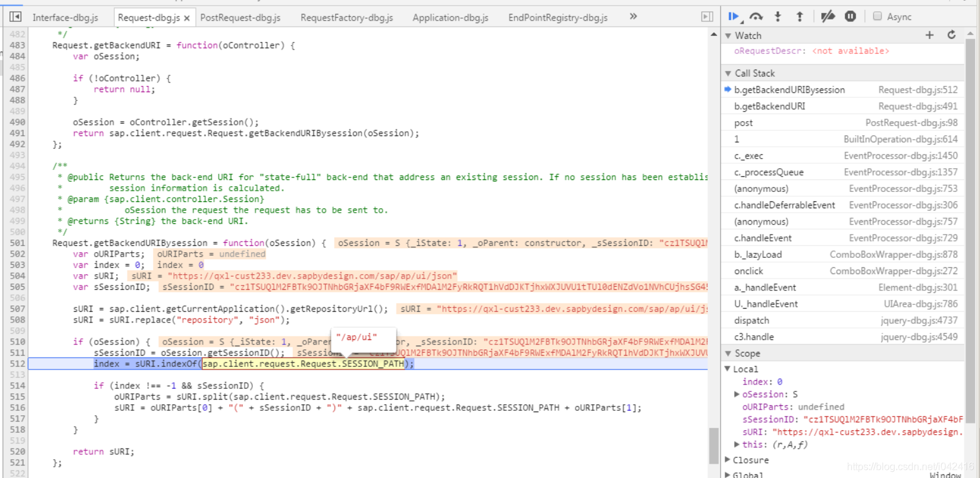Enable the Async checkbox
Screen dimensions: 980x478
[x=878, y=17]
